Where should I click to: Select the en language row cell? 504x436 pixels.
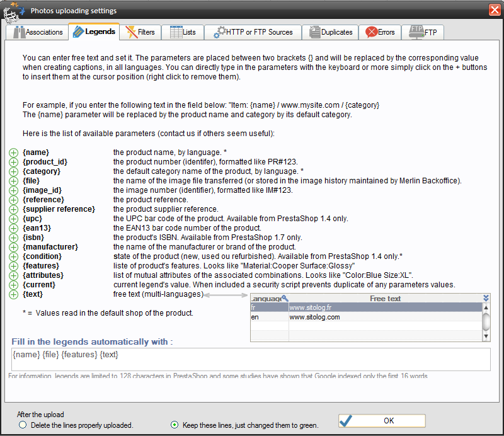(x=270, y=317)
